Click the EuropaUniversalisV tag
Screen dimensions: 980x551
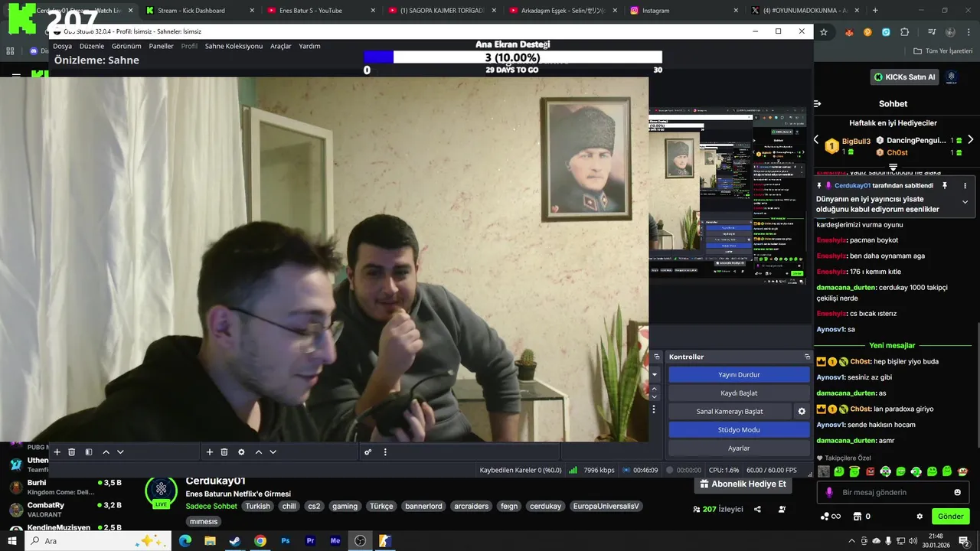click(x=605, y=506)
